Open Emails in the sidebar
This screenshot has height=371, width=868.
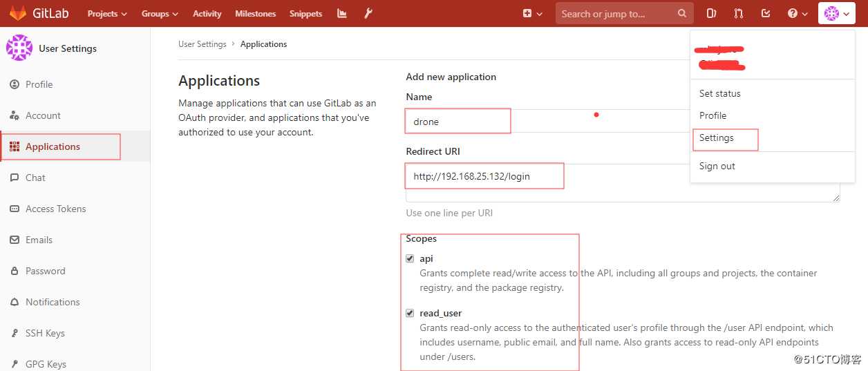coord(39,240)
